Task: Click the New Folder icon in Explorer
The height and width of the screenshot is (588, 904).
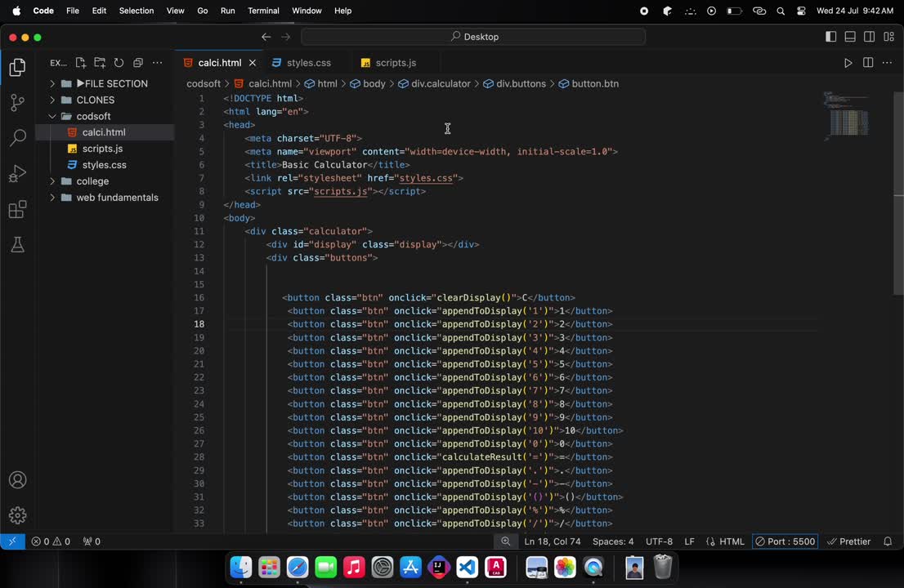Action: click(100, 63)
